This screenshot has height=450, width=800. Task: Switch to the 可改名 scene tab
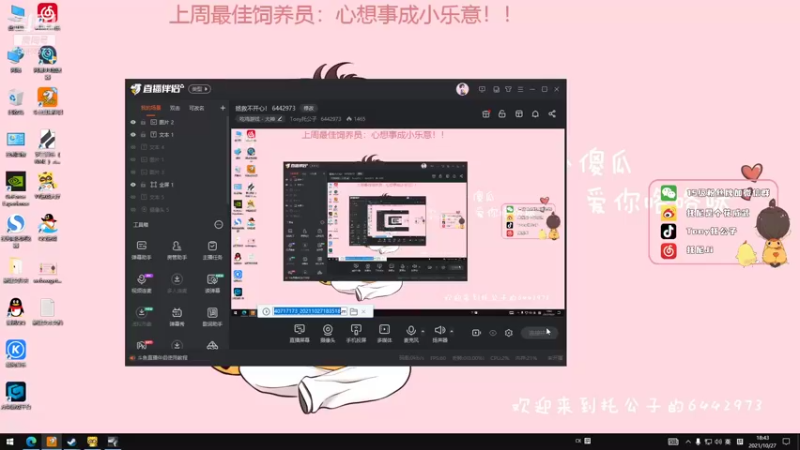point(197,108)
